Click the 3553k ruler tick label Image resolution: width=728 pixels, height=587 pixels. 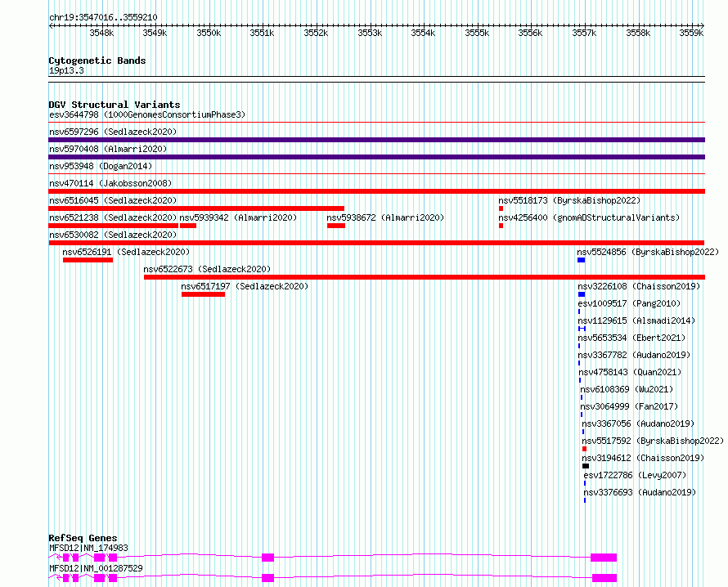[370, 33]
